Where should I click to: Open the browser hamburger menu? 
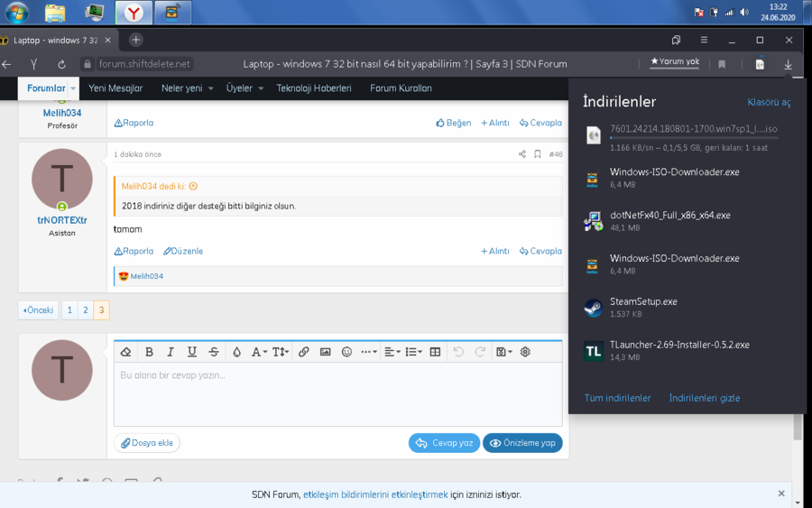coord(704,40)
